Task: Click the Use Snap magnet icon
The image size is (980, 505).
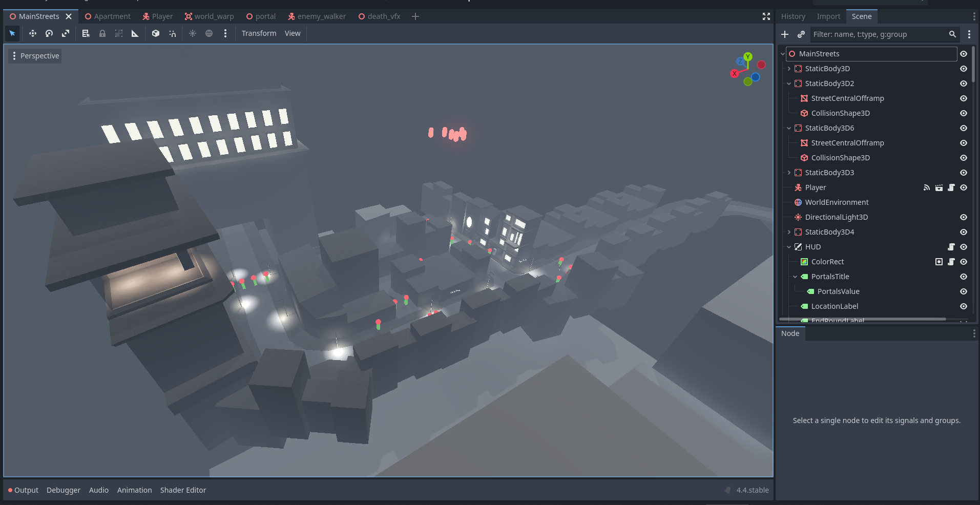Action: 173,33
